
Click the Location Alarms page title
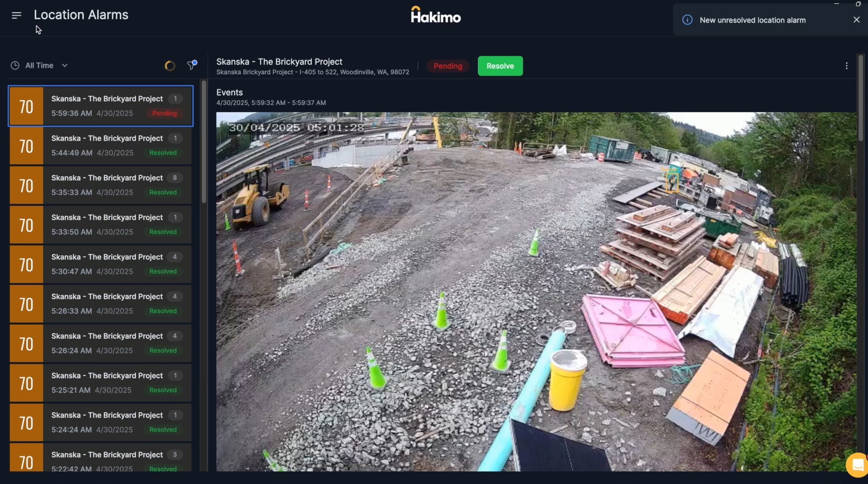pyautogui.click(x=81, y=15)
